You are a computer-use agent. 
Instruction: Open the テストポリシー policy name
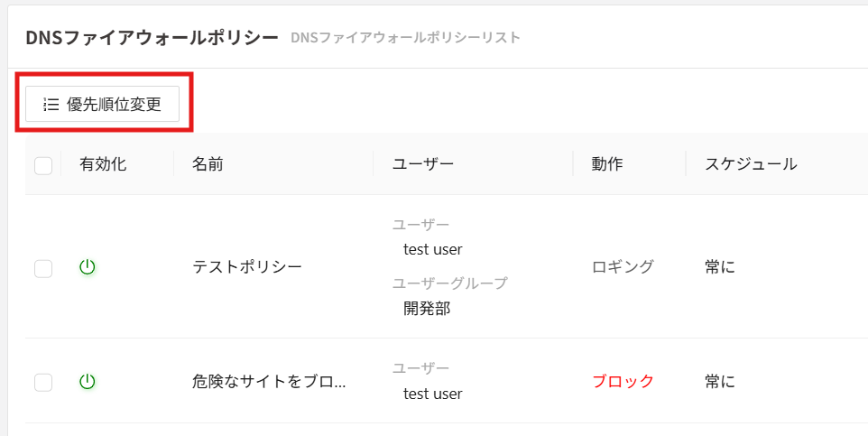click(247, 266)
